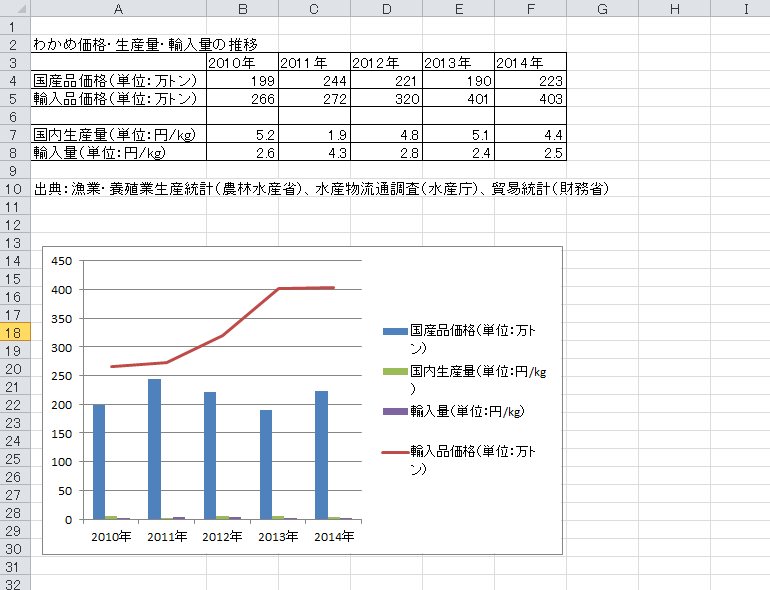This screenshot has height=590, width=770.
Task: Select column D header
Action: tap(386, 8)
